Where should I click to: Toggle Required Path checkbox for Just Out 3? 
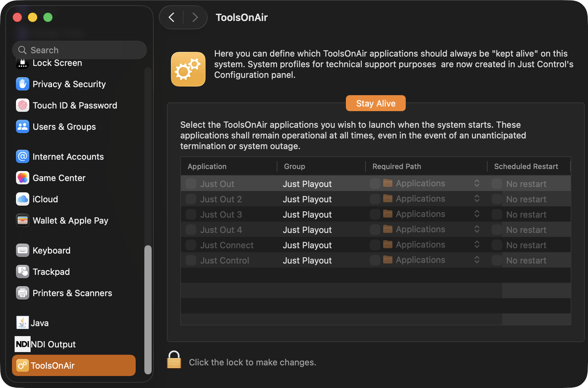375,214
